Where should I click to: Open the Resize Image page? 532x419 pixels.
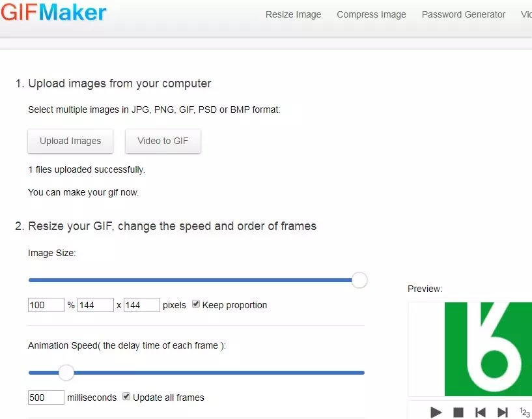[x=293, y=14]
